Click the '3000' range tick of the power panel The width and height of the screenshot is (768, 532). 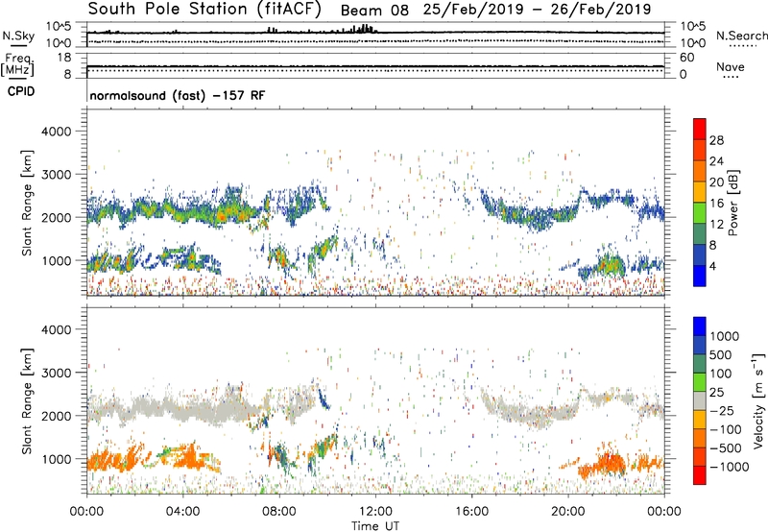[x=57, y=175]
